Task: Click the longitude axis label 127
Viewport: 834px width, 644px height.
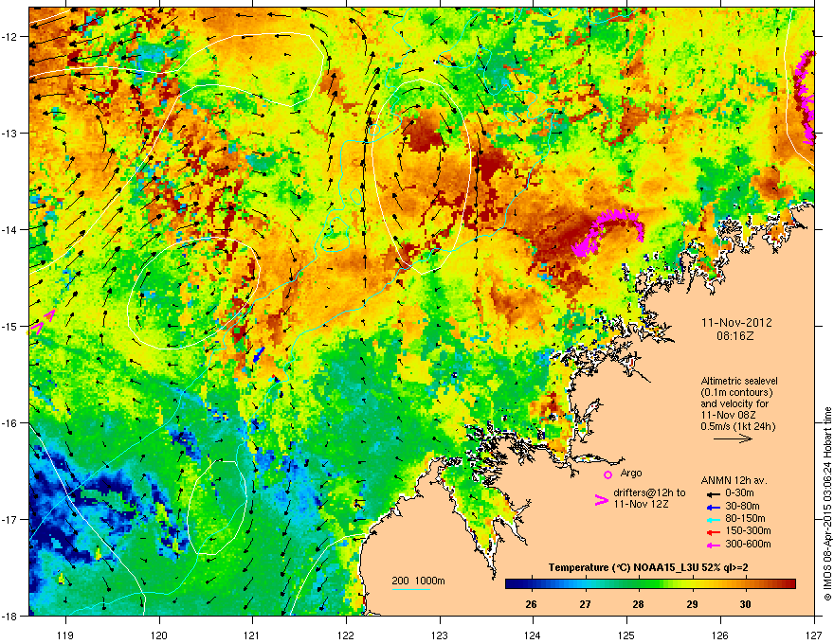Action: click(x=814, y=635)
